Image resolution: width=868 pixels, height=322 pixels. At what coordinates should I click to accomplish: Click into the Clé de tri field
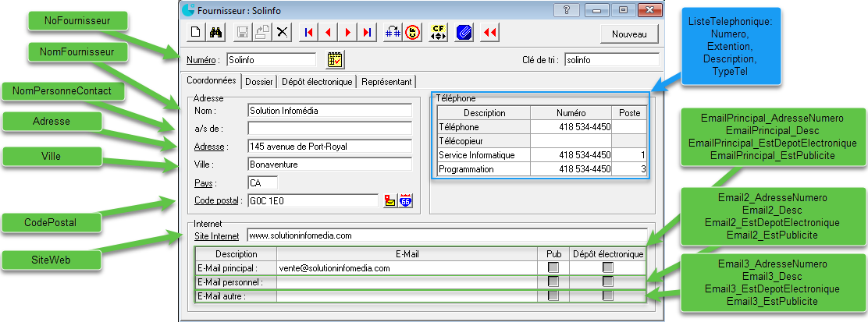click(x=610, y=59)
